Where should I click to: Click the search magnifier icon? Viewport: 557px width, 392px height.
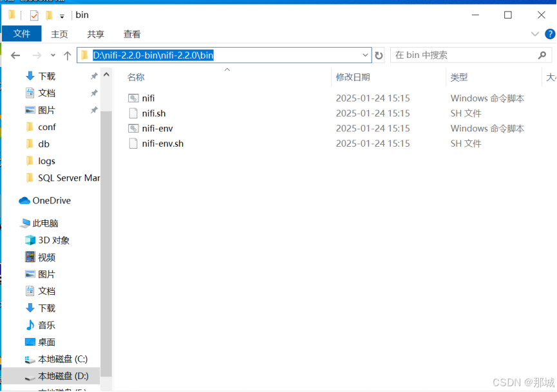(542, 55)
